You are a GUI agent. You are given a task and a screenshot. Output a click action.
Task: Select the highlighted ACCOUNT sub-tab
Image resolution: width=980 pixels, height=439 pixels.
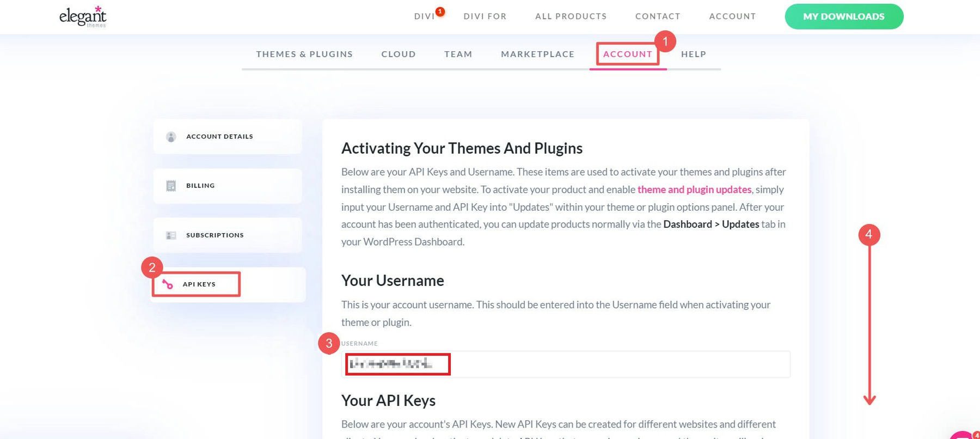(x=628, y=54)
